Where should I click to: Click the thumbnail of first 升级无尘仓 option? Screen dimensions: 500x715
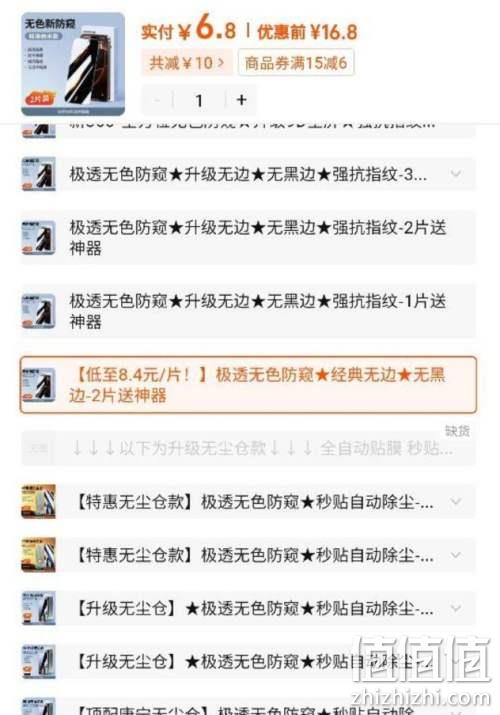pos(39,608)
